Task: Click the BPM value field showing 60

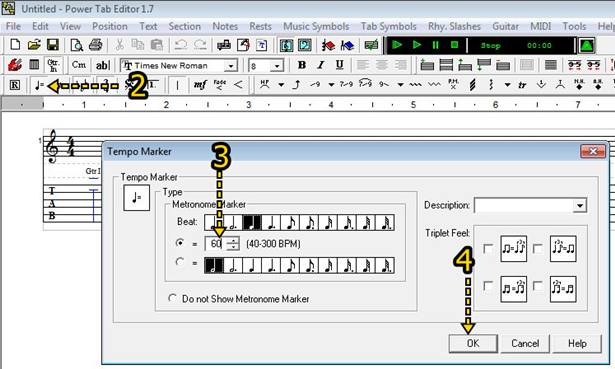Action: click(216, 244)
